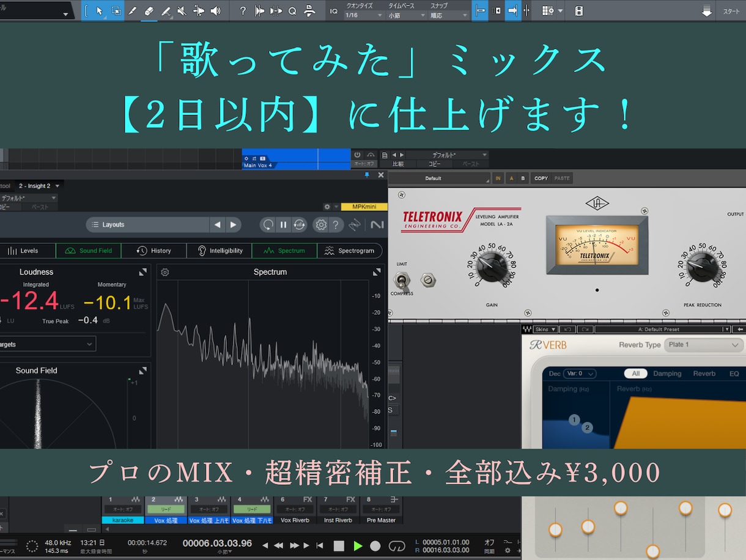Click the PEAK REDUCTION knob

(x=702, y=267)
